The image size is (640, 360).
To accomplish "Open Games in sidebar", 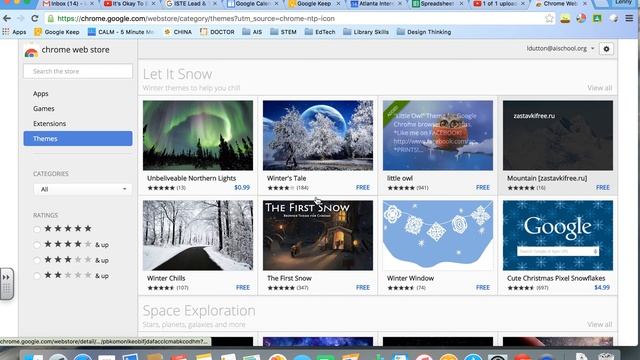I will click(x=44, y=109).
